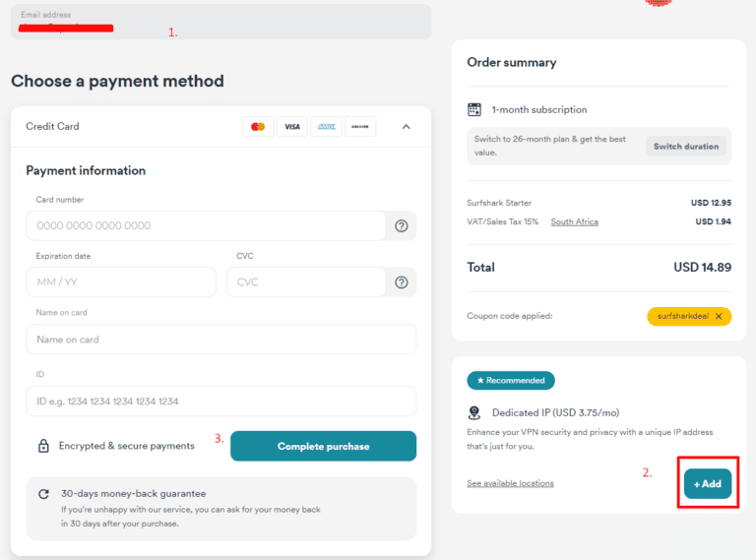Click the Expiration date MM / YY field
The image size is (756, 560).
(x=120, y=282)
